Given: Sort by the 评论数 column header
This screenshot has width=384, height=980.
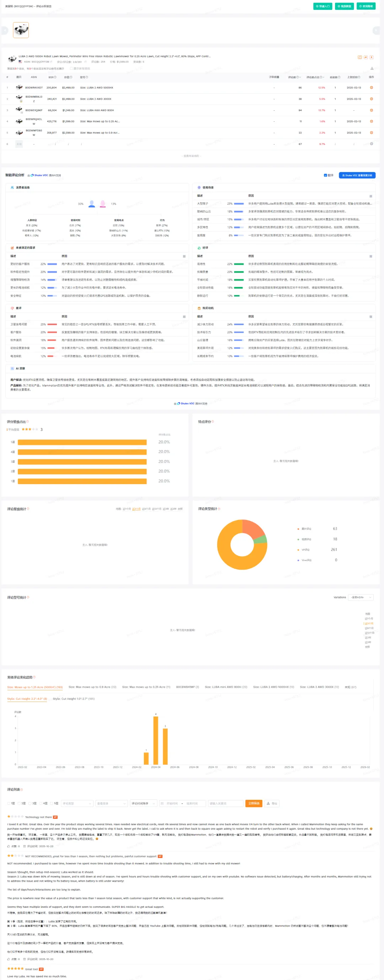Looking at the screenshot, I should 294,77.
